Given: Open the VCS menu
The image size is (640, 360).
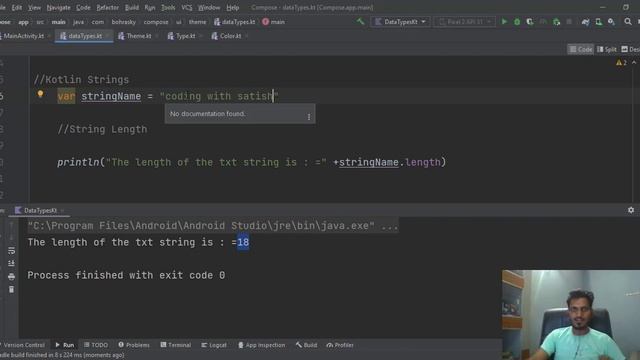Looking at the screenshot, I should [x=187, y=7].
